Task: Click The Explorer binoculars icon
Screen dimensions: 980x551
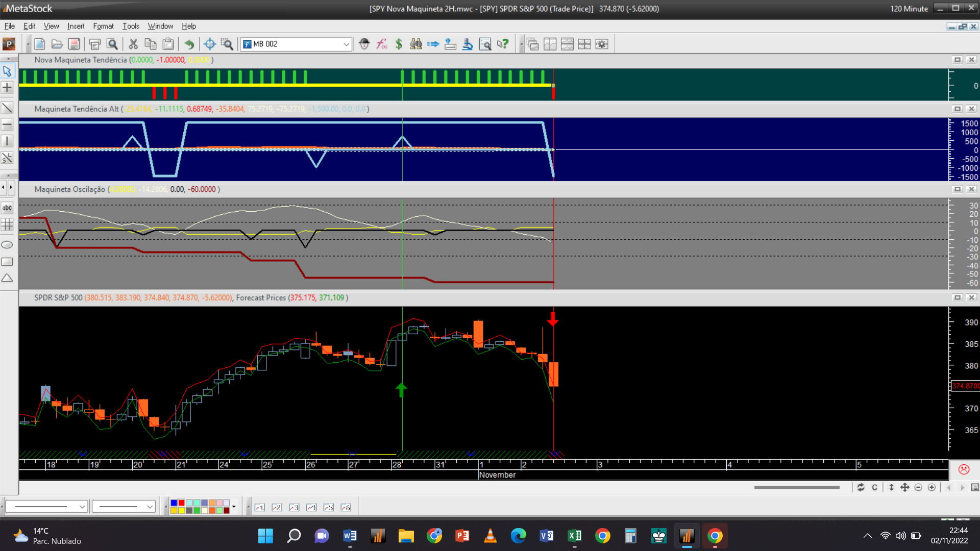Action: [416, 44]
